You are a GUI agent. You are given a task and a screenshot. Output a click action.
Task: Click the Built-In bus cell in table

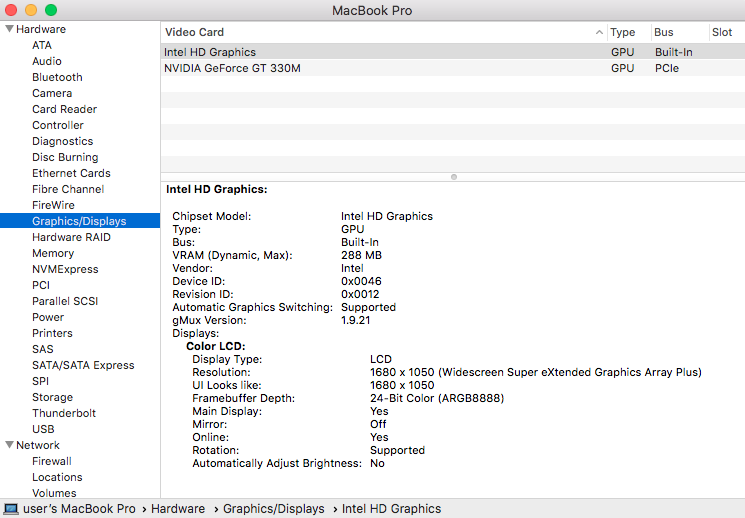pos(674,52)
